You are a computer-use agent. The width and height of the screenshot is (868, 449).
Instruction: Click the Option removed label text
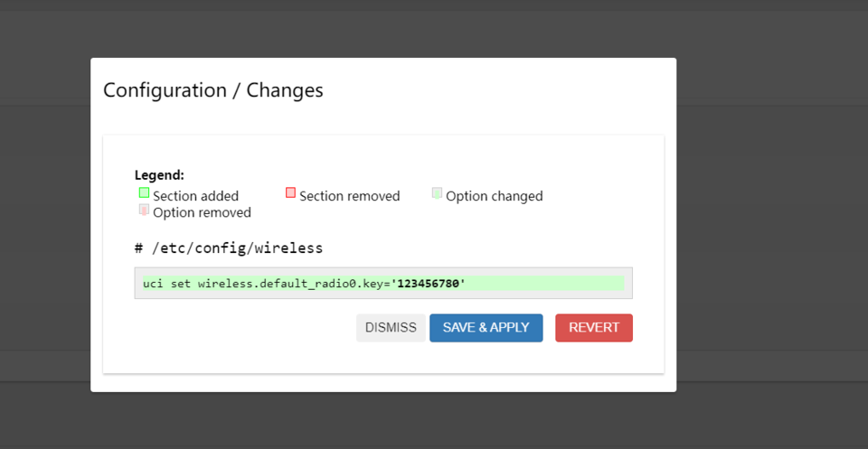pos(202,213)
